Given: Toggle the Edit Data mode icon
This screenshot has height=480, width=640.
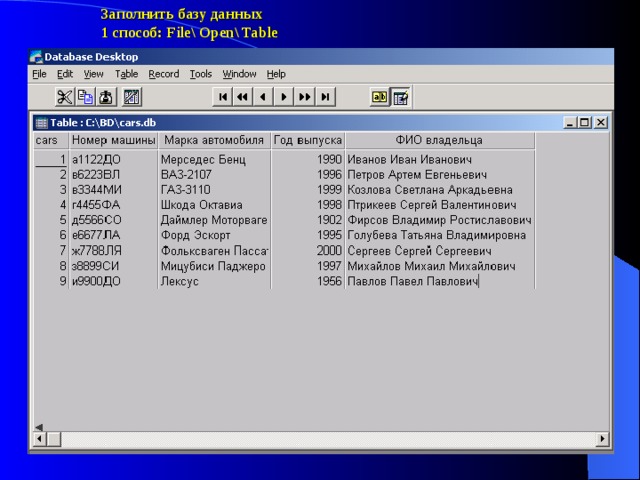Looking at the screenshot, I should 401,97.
